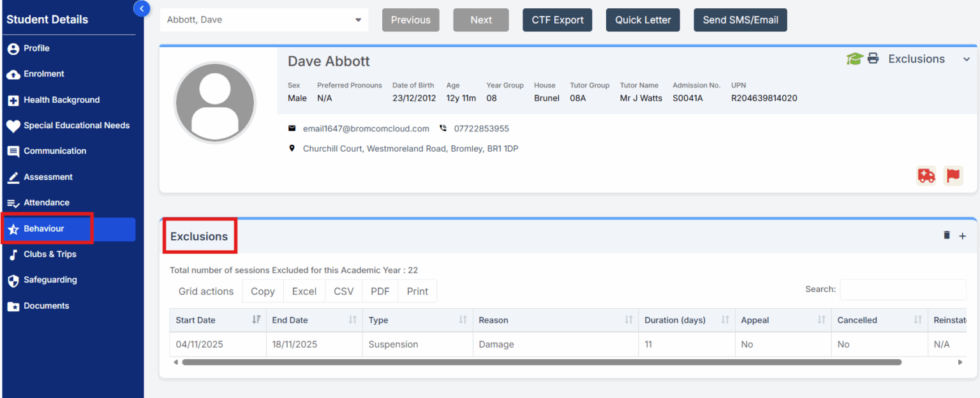This screenshot has height=398, width=980.
Task: Export the grid using Excel button
Action: [x=304, y=291]
